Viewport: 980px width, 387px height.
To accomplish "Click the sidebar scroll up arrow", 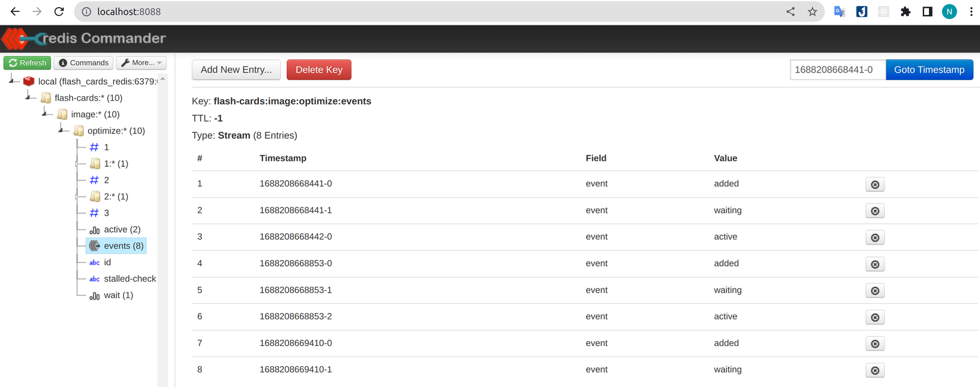I will (163, 79).
